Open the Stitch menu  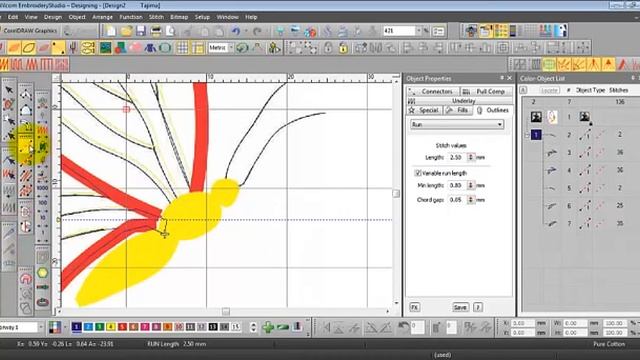(x=156, y=17)
